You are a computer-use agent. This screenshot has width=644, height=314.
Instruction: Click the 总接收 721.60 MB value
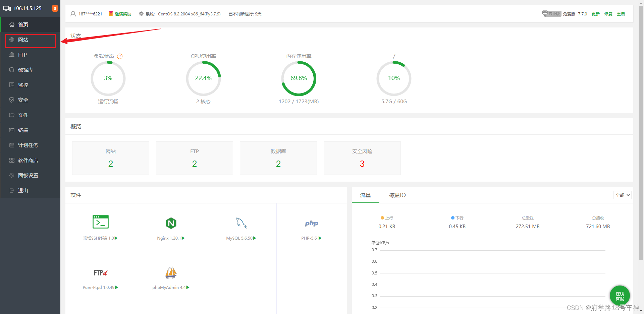click(x=598, y=227)
